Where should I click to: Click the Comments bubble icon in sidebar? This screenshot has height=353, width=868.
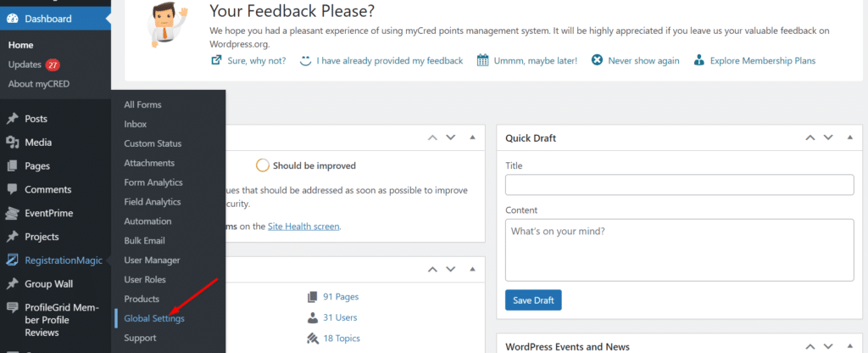click(x=13, y=190)
